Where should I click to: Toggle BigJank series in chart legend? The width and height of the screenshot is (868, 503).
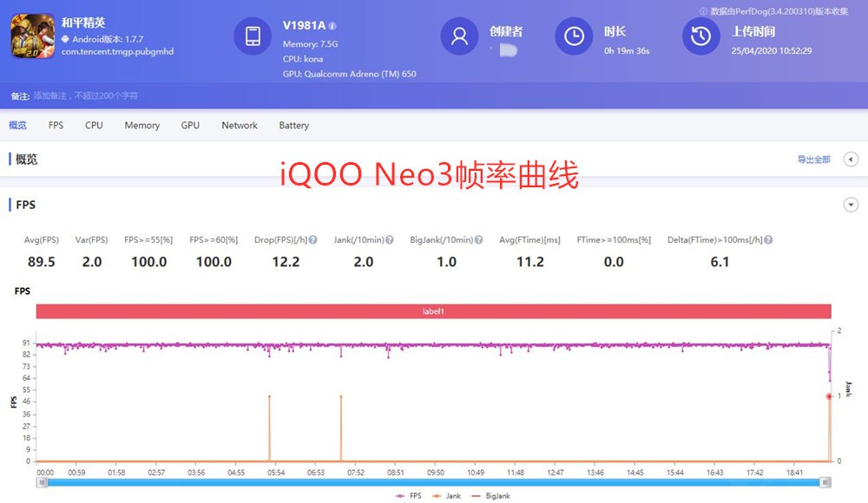tap(490, 496)
